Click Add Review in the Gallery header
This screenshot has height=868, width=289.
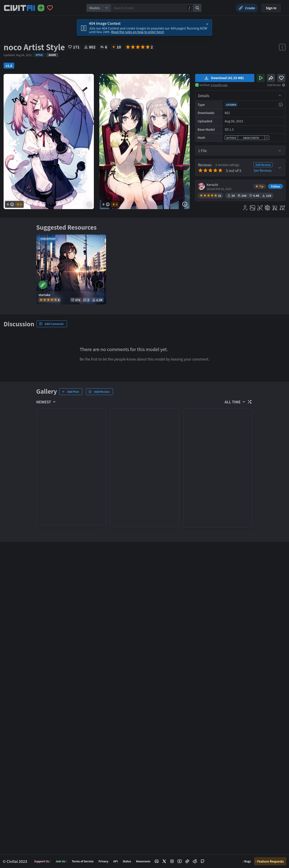point(99,392)
